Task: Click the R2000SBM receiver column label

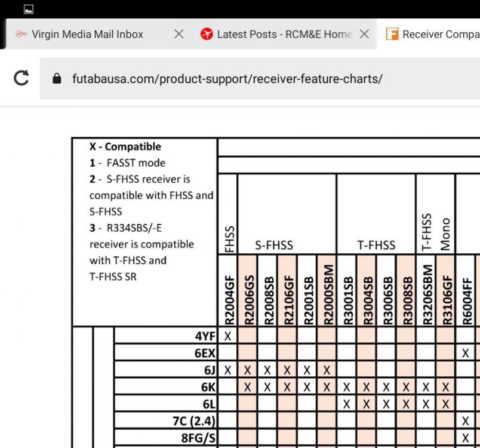Action: point(328,294)
